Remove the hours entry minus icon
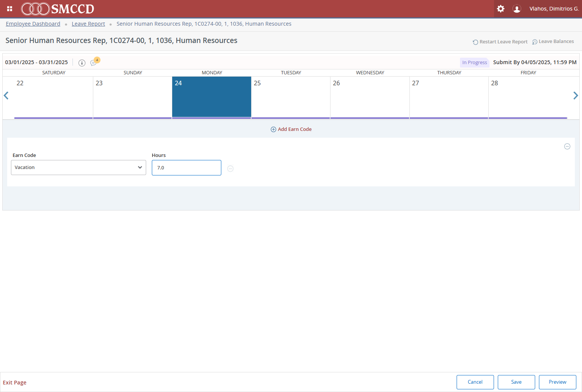This screenshot has width=582, height=392. click(x=230, y=169)
